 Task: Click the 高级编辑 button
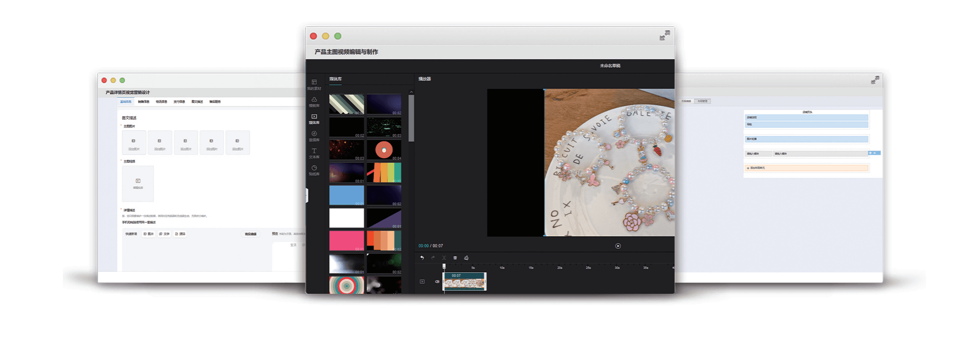click(x=251, y=234)
